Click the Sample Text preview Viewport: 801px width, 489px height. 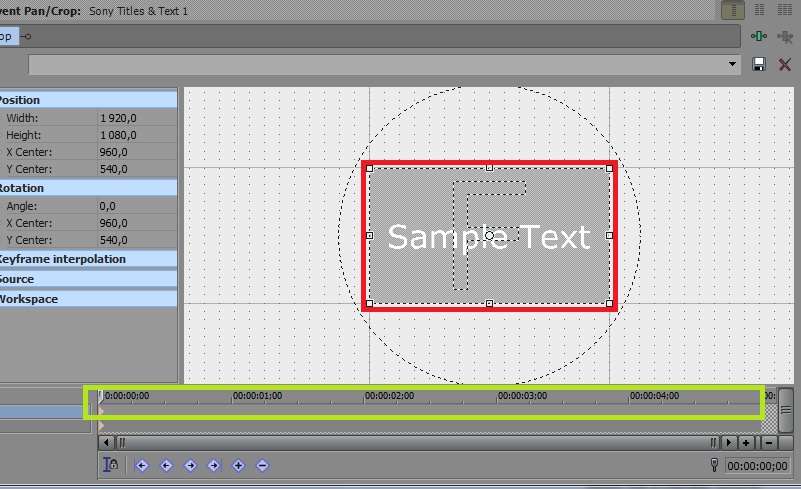click(489, 237)
